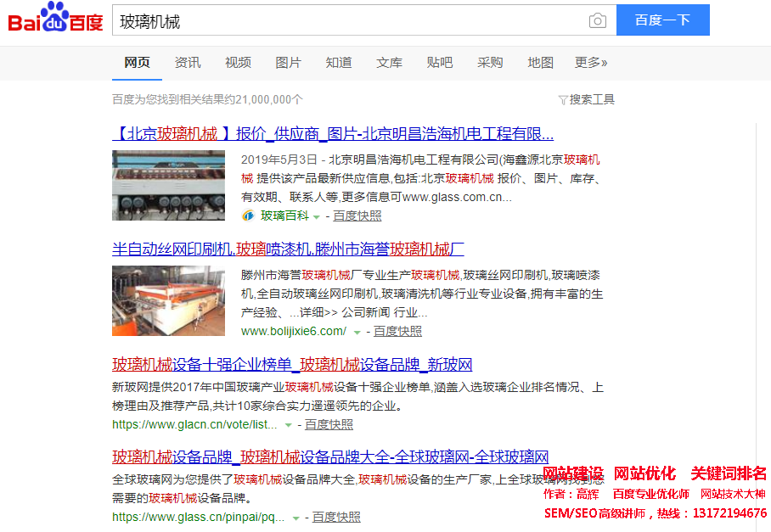Select the 地图 tab
The height and width of the screenshot is (532, 771).
pos(540,63)
